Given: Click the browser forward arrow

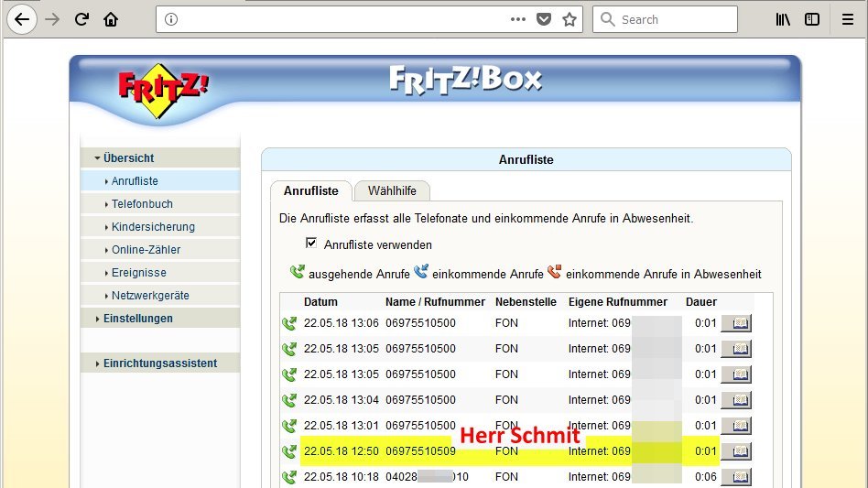Looking at the screenshot, I should [x=52, y=19].
